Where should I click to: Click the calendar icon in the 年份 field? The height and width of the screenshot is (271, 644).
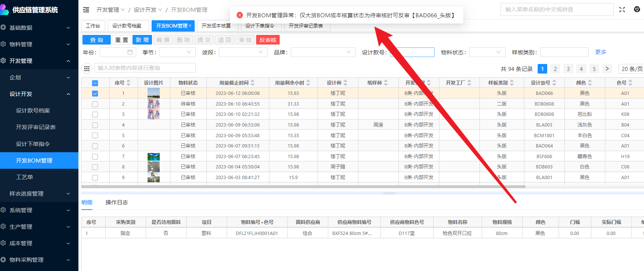pos(130,52)
